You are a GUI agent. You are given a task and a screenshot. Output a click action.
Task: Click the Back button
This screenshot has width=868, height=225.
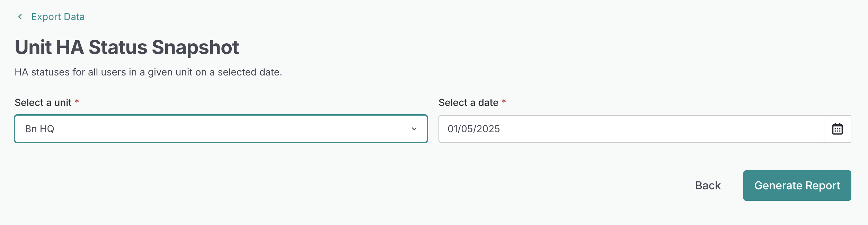[708, 186]
